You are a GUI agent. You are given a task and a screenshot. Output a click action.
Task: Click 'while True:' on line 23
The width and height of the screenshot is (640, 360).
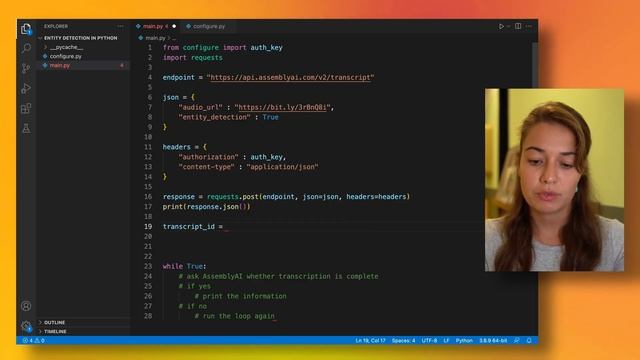click(x=184, y=266)
